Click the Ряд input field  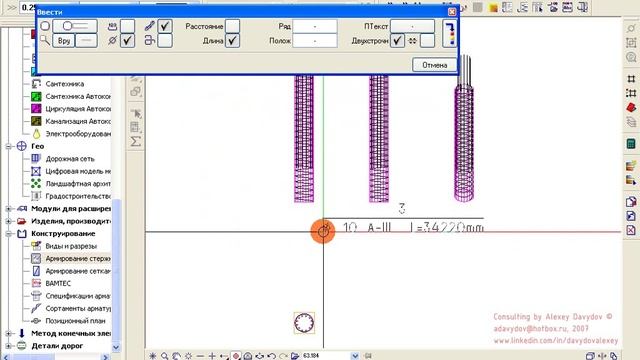click(315, 26)
